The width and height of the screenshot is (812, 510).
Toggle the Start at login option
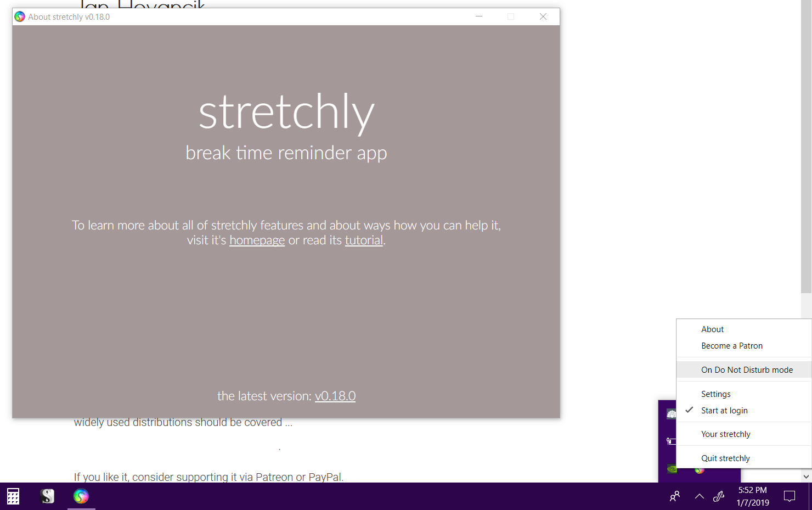point(744,411)
